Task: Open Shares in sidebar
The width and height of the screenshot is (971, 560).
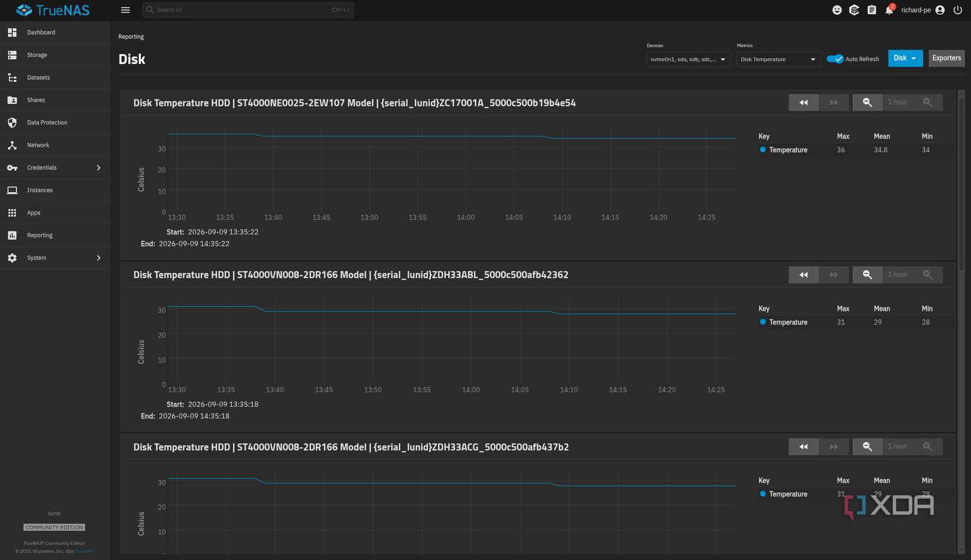Action: pyautogui.click(x=55, y=100)
